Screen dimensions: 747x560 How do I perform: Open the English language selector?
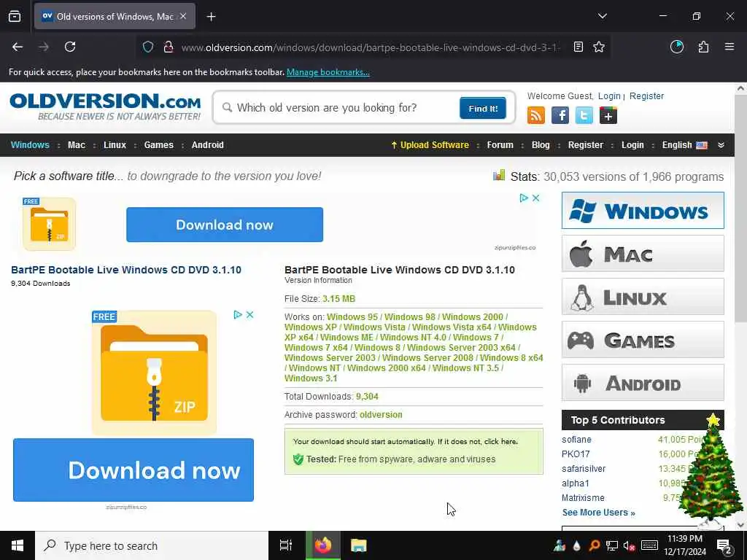click(x=684, y=145)
